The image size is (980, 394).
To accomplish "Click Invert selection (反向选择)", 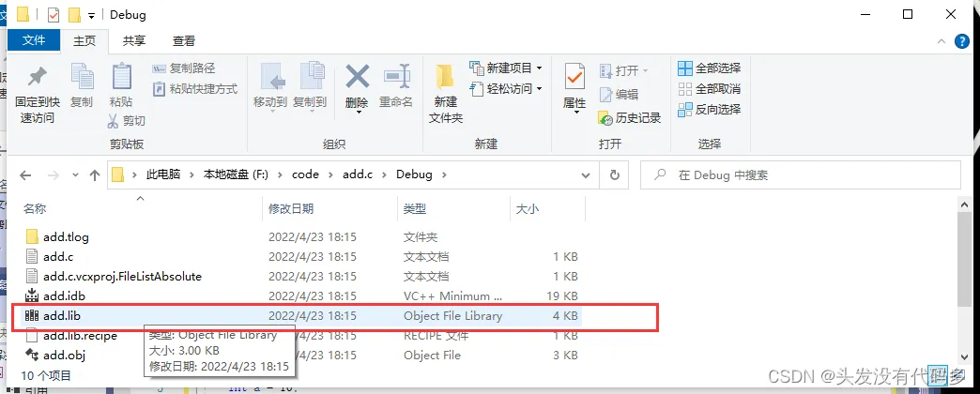I will [710, 109].
